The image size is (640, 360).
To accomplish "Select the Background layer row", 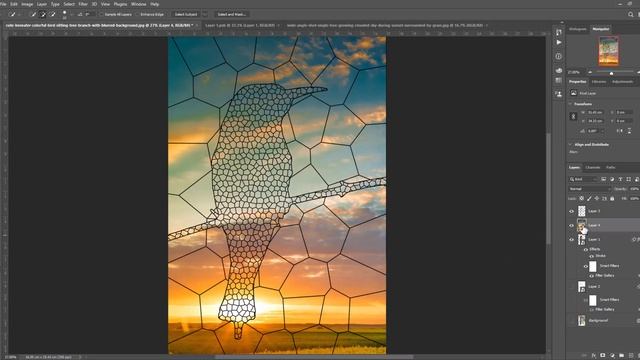I will click(x=603, y=320).
